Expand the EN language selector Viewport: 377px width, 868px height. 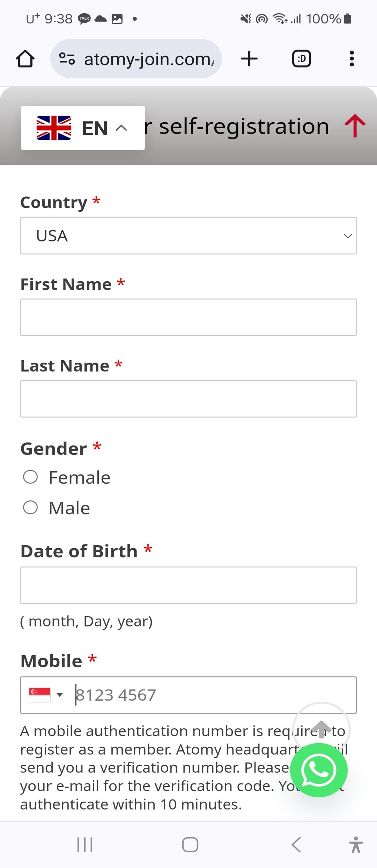click(83, 128)
